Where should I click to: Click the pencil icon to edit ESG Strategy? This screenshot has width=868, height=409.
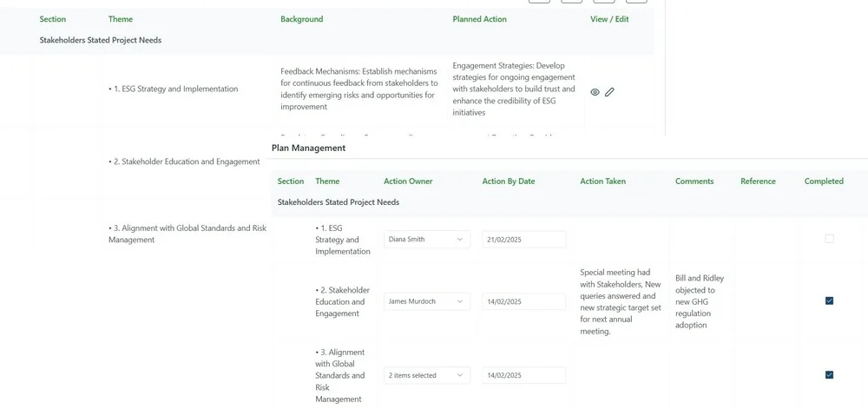click(609, 92)
